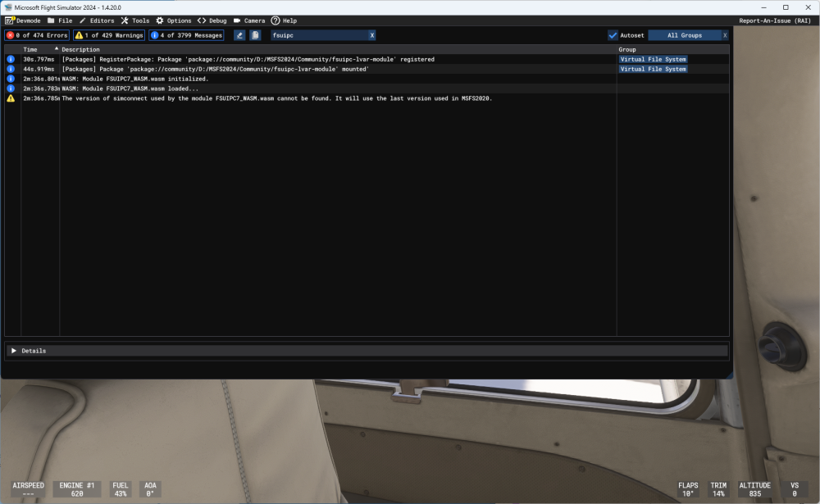Image resolution: width=820 pixels, height=504 pixels.
Task: Reset the All Groups filter with X
Action: coord(724,35)
